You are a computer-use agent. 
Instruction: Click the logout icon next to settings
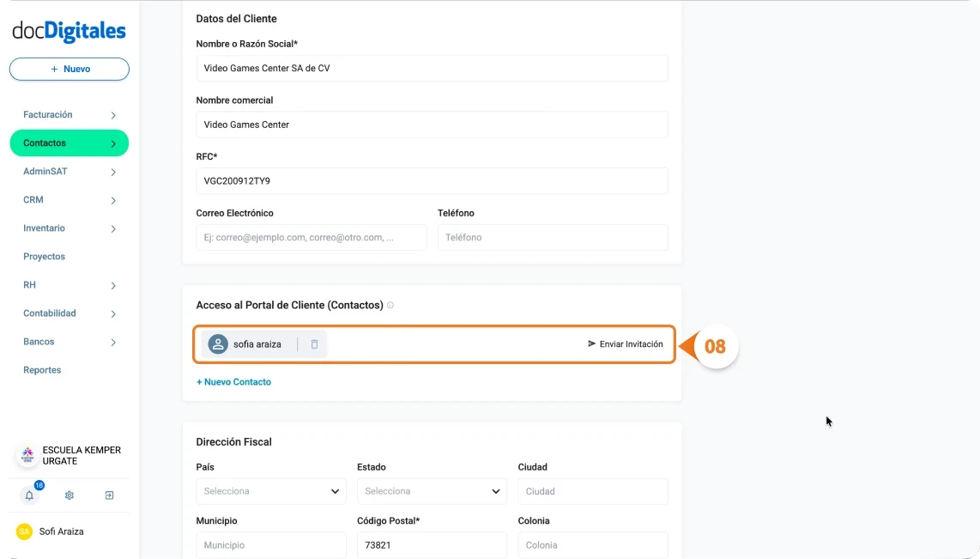click(109, 495)
